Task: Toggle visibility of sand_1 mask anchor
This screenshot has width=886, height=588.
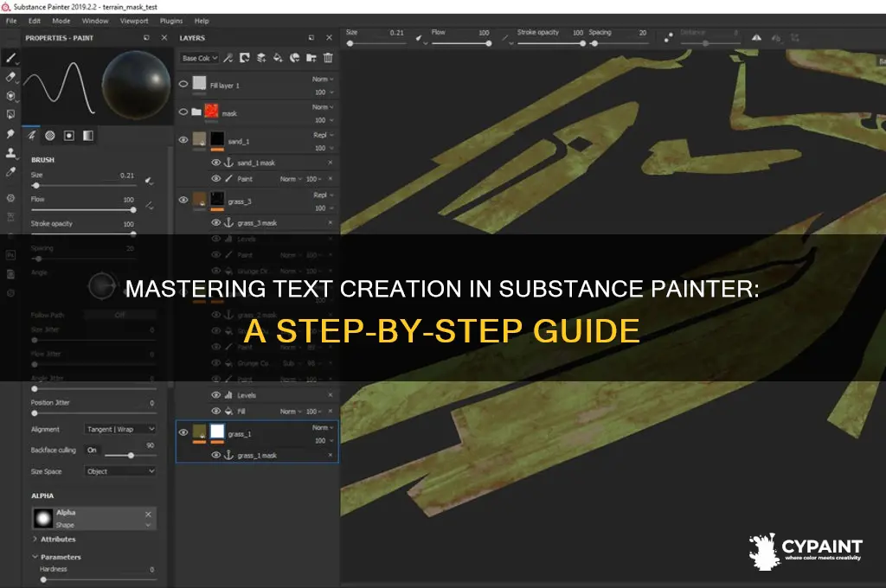Action: [215, 163]
